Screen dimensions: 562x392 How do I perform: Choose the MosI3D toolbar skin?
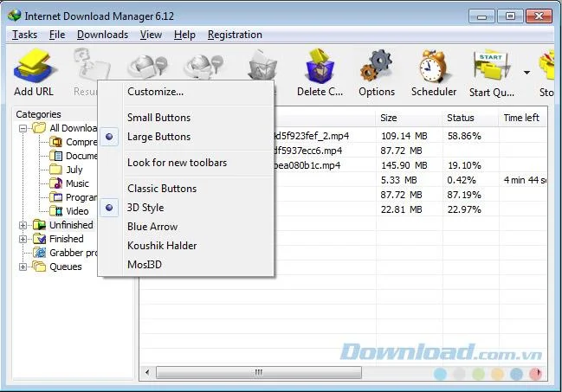click(x=145, y=265)
